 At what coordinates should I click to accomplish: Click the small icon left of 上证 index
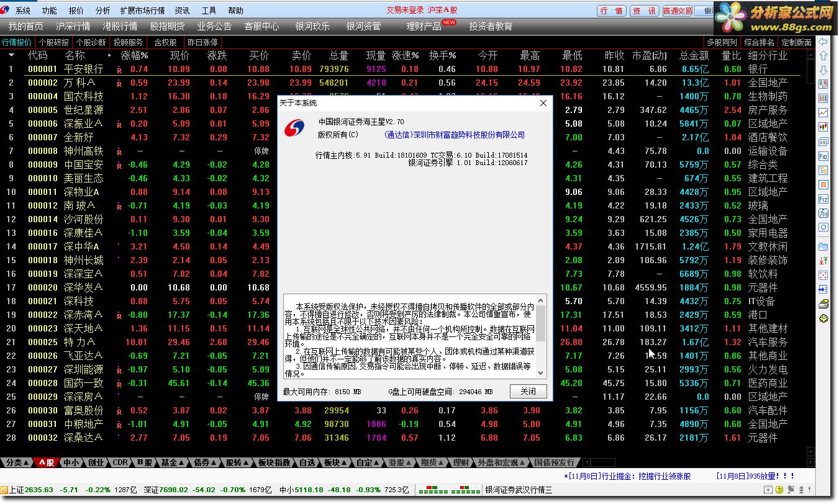coord(4,490)
